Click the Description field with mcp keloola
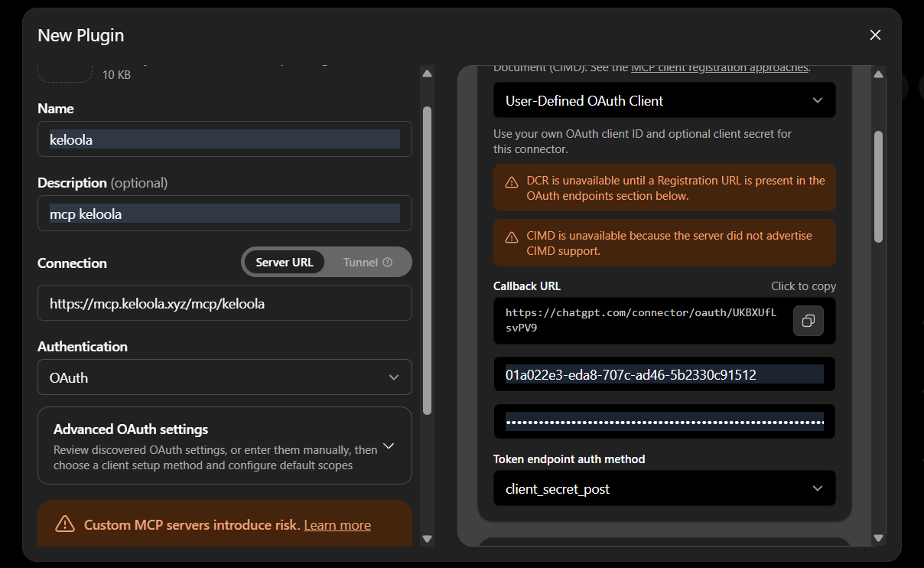Viewport: 924px width, 568px height. pyautogui.click(x=225, y=214)
